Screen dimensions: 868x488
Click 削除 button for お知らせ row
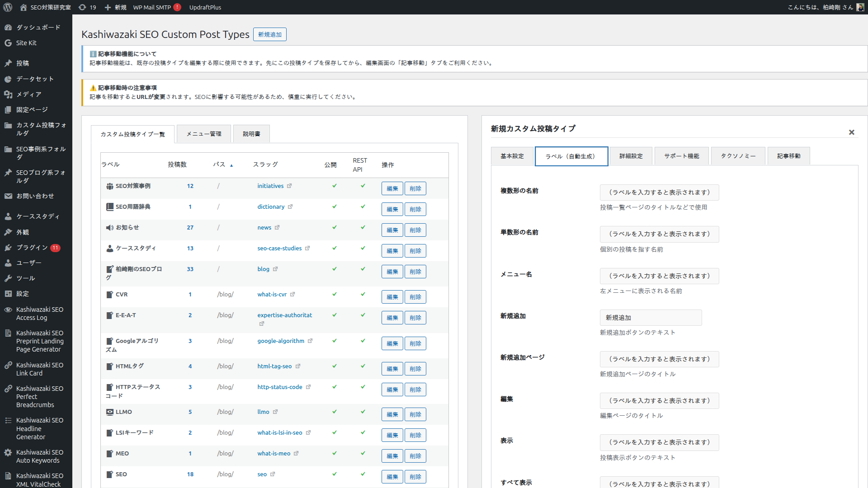(x=415, y=230)
